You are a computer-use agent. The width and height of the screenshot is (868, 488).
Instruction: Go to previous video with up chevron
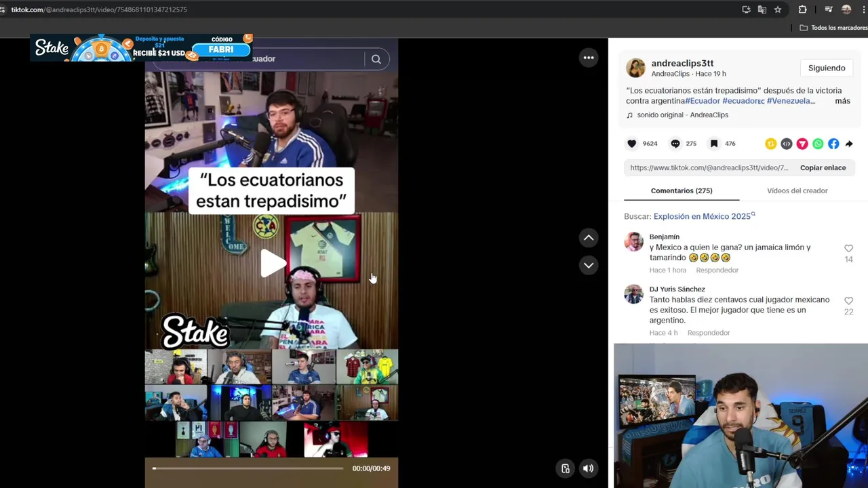point(589,238)
